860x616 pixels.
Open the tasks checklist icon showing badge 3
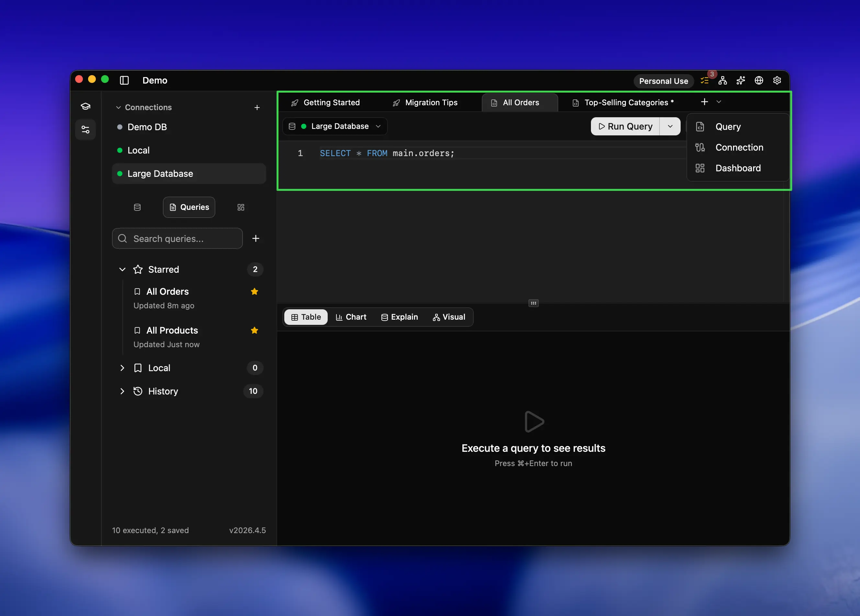coord(705,80)
